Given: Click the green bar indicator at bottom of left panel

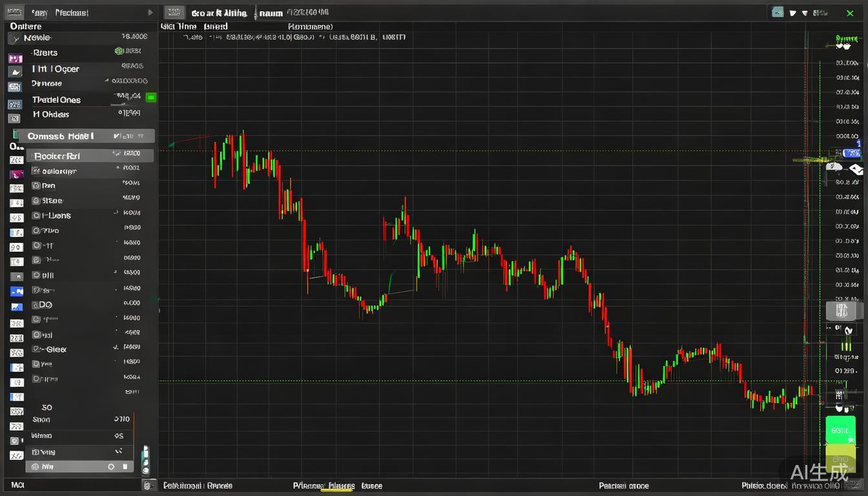Looking at the screenshot, I should coord(145,459).
